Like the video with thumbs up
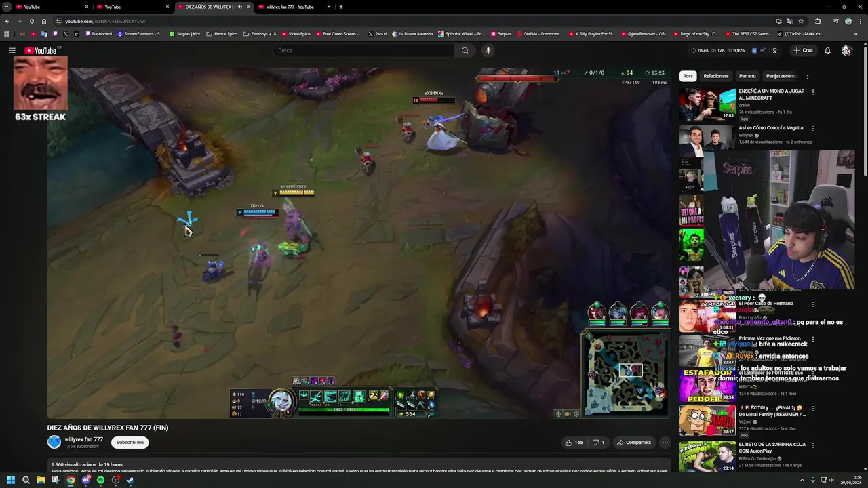Screen dimensions: 868x488 coord(574,443)
